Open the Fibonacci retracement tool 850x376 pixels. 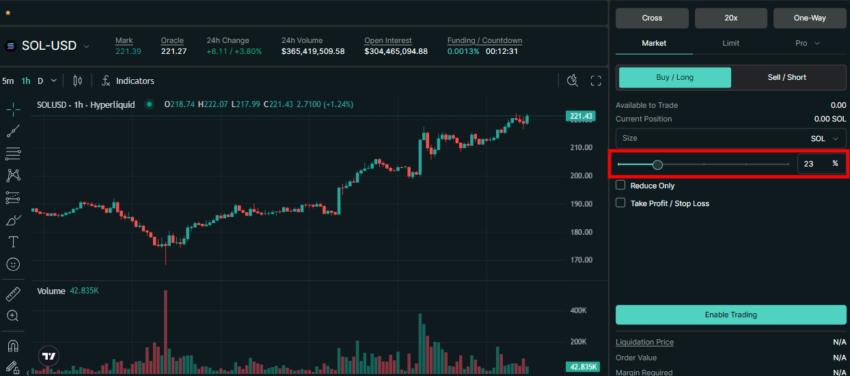coord(14,153)
